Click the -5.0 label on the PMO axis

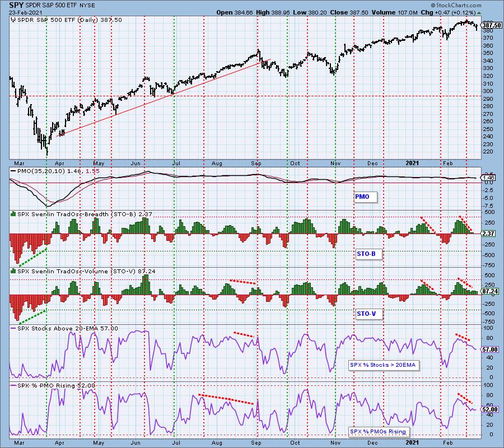pos(488,198)
